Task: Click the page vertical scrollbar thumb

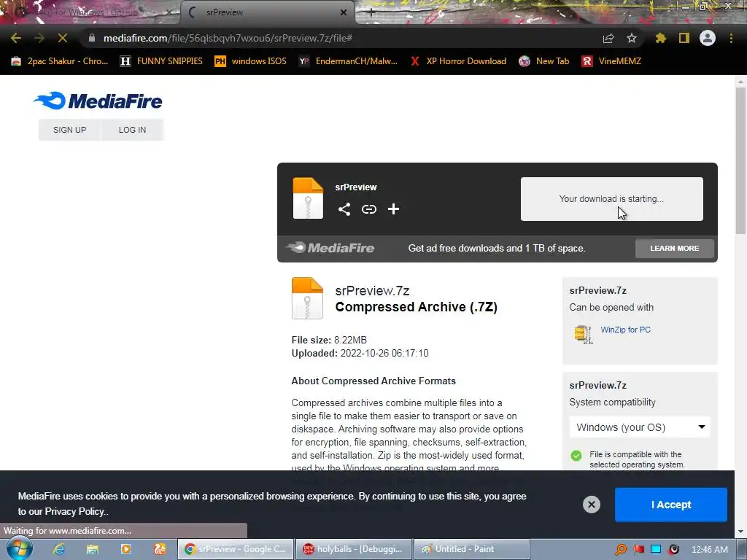Action: 740,160
